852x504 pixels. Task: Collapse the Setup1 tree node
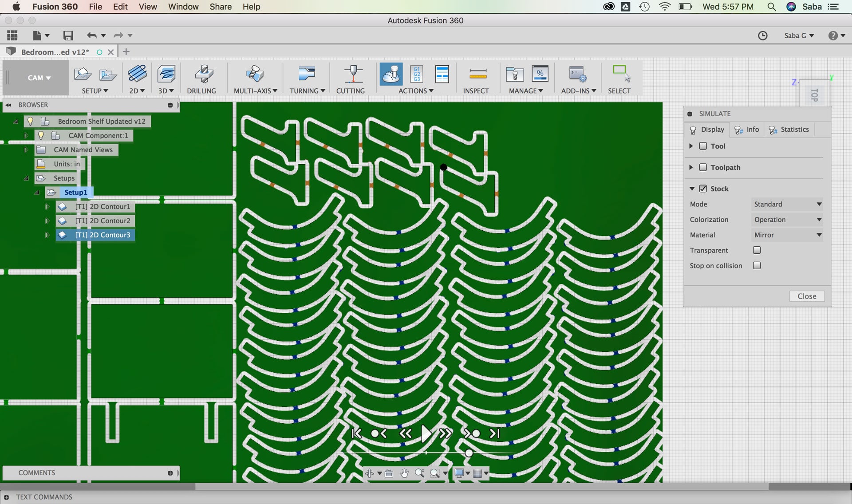37,193
